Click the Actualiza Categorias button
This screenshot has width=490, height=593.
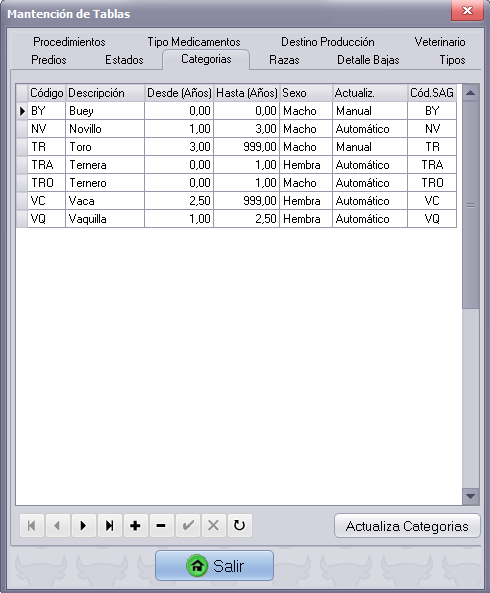click(407, 526)
